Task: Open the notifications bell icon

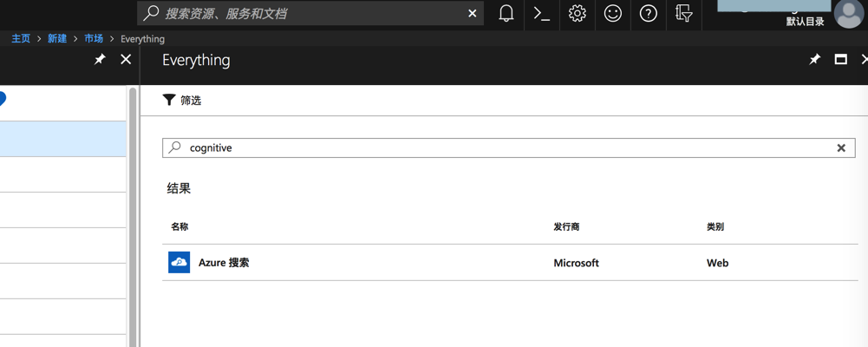Action: tap(506, 13)
